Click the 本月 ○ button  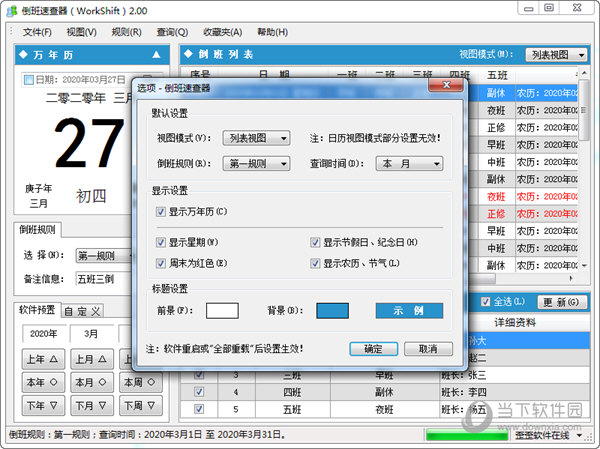point(92,382)
